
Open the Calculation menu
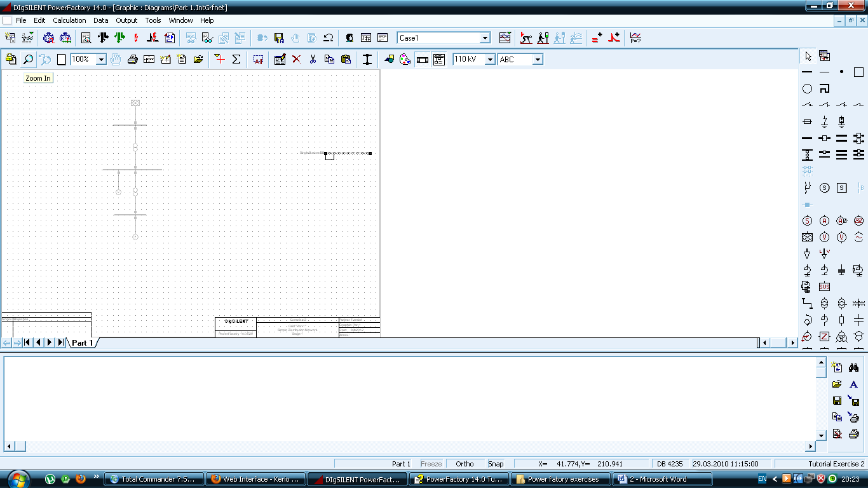69,20
